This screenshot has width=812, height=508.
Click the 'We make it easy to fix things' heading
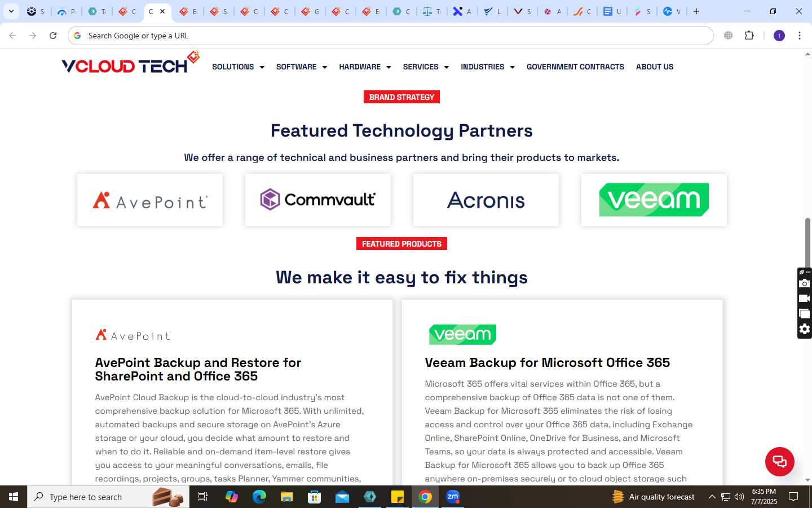(401, 277)
